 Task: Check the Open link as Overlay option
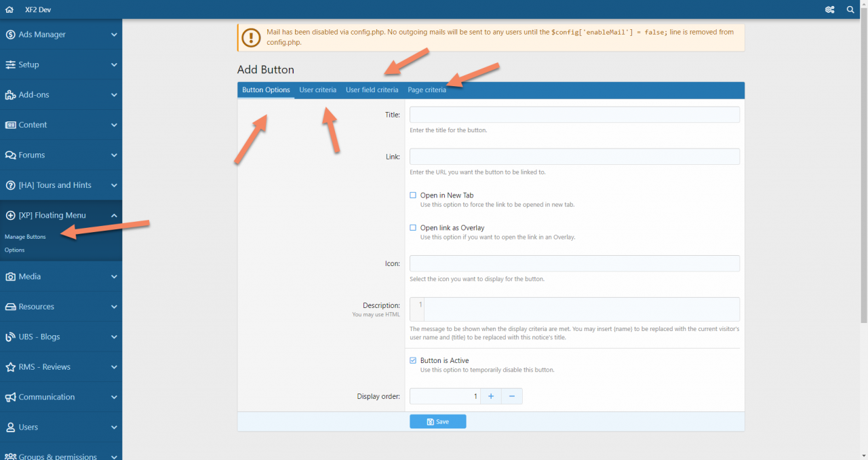[413, 228]
